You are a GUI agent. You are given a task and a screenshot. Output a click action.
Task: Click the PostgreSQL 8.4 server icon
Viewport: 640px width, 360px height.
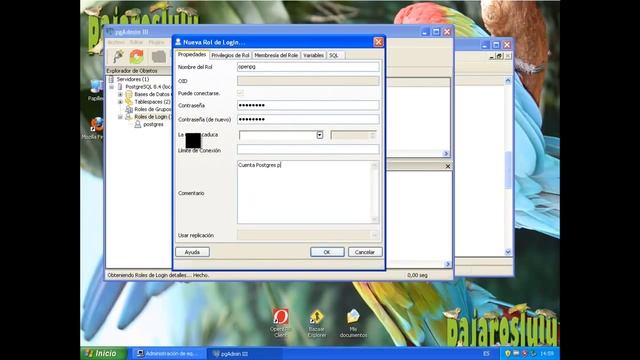120,87
